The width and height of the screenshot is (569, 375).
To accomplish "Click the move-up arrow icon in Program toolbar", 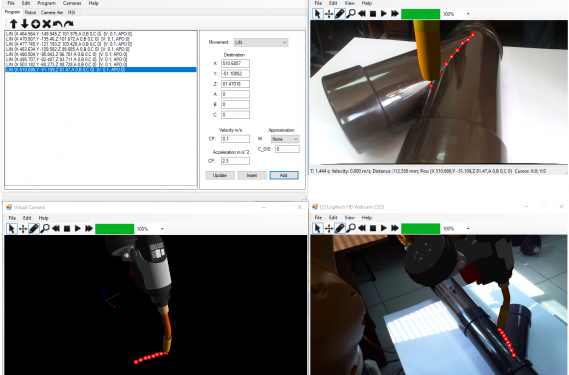I will [x=13, y=24].
